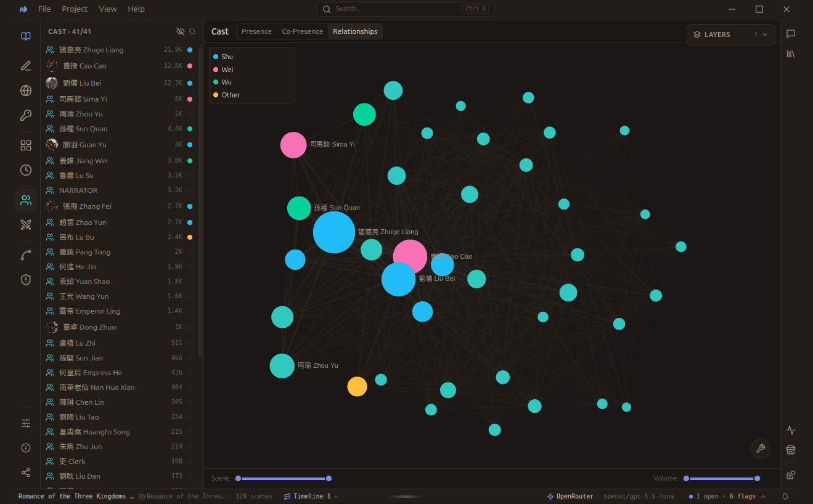The image size is (813, 504).
Task: Select Dong Zhuo in cast list
Action: (x=121, y=327)
